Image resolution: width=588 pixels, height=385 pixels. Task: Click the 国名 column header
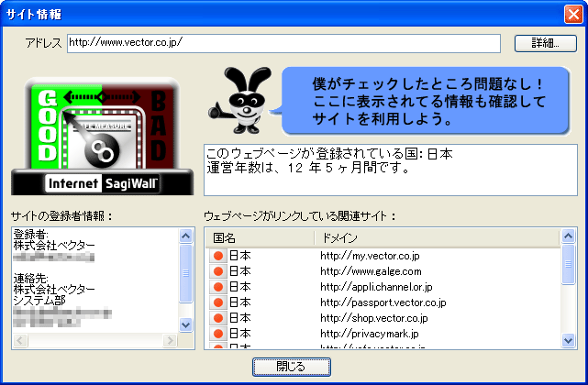tap(260, 237)
